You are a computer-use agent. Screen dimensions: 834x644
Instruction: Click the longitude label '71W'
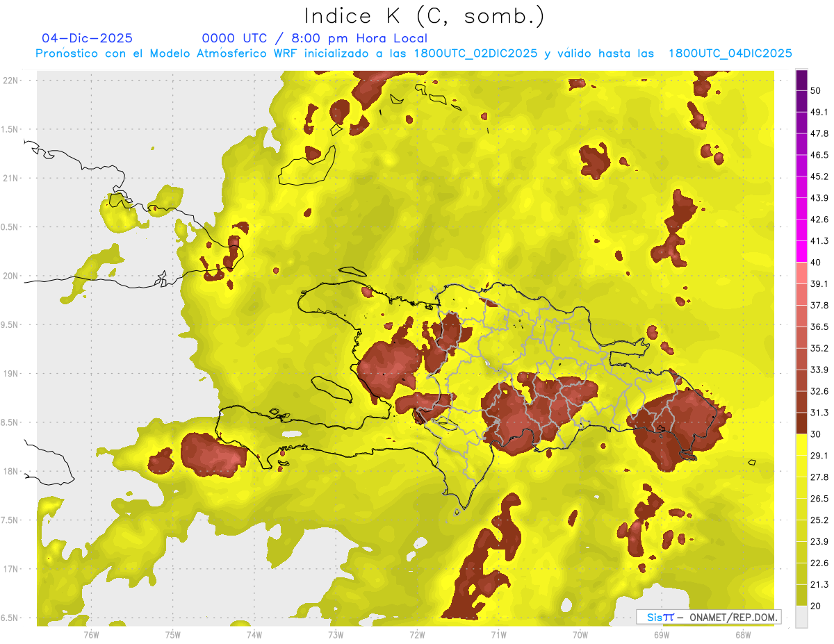(x=498, y=635)
